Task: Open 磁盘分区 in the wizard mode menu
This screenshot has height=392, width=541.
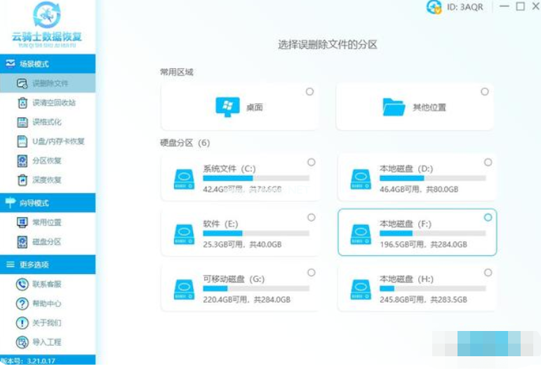Action: coord(46,242)
